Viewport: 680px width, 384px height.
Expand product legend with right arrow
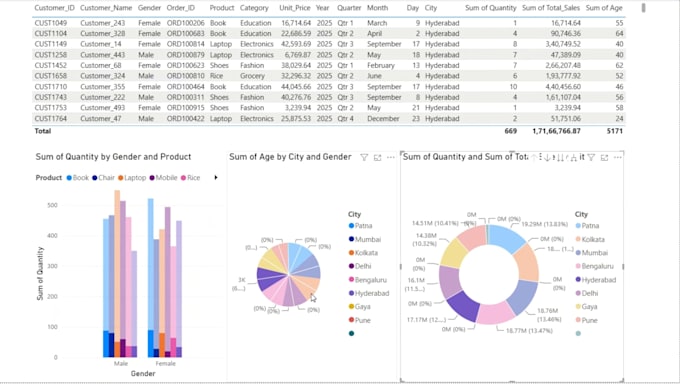click(x=216, y=177)
